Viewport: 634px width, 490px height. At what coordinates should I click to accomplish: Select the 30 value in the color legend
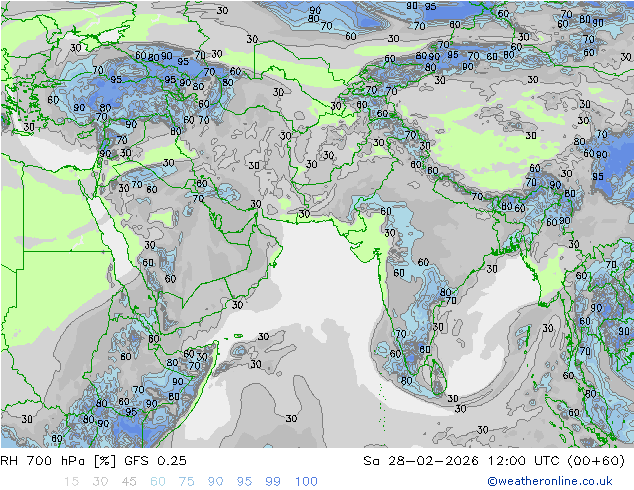100,481
